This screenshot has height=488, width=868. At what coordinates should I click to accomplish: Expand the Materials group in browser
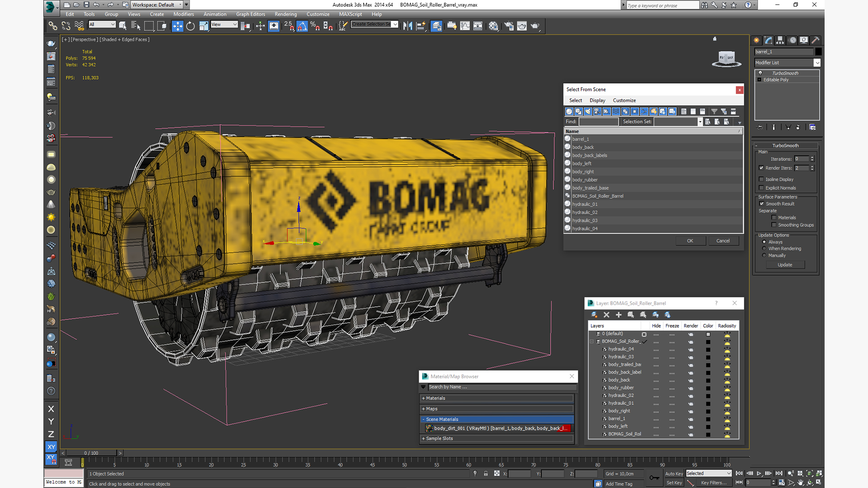click(497, 398)
